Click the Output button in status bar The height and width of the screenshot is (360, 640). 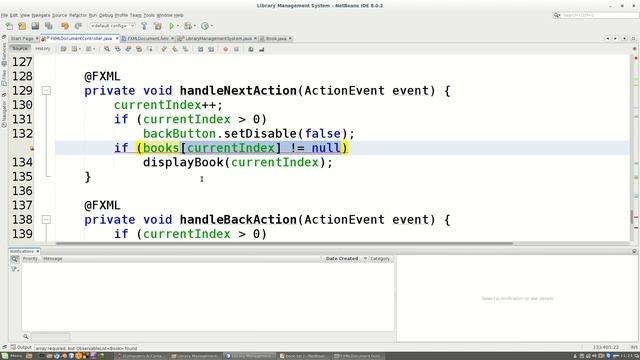pos(21,347)
